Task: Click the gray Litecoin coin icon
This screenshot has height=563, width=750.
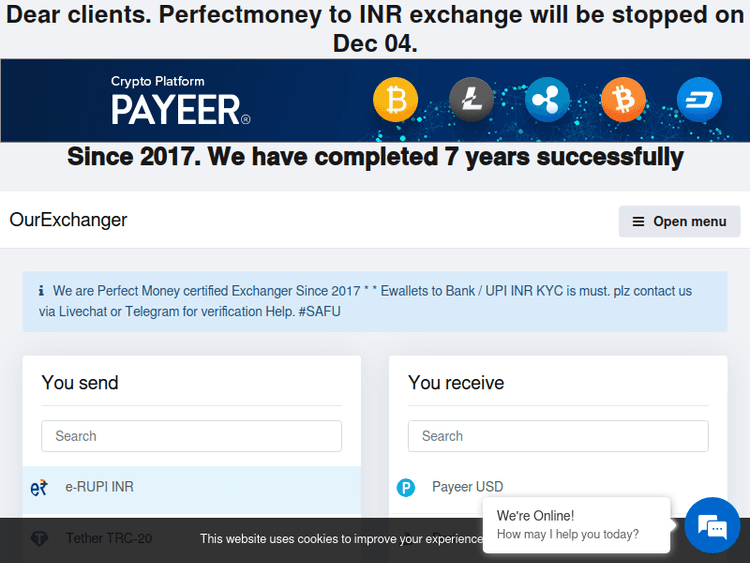Action: [470, 101]
